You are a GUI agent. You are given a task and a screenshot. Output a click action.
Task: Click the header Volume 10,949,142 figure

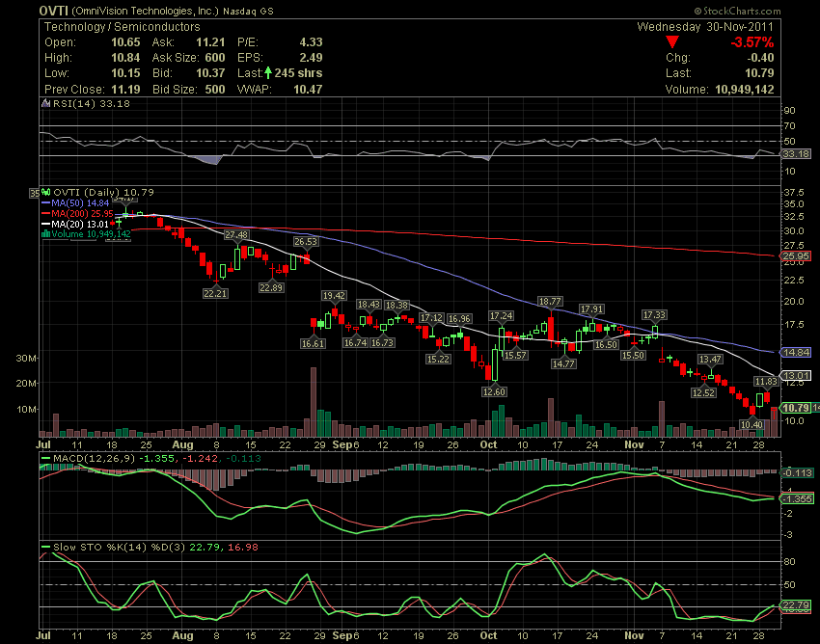click(x=744, y=90)
